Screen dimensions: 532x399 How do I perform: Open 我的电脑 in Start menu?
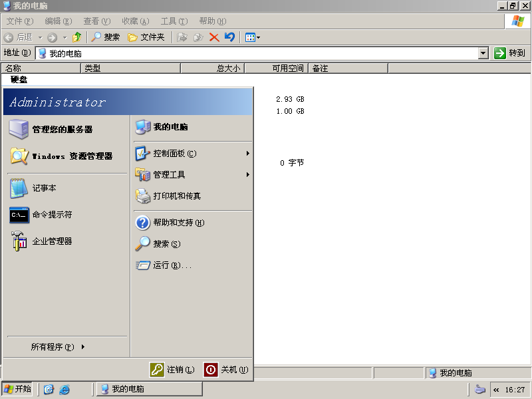[192, 127]
